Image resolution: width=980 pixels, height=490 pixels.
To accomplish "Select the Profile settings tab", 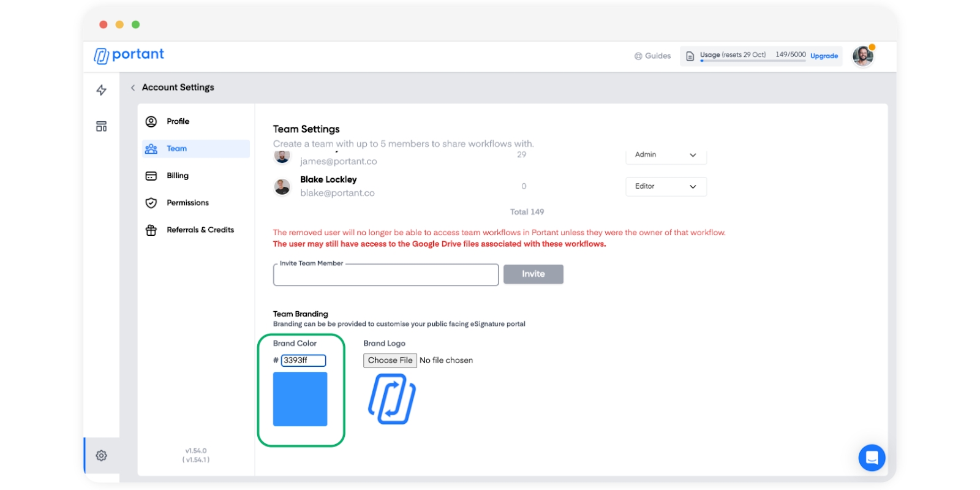I will coord(178,121).
